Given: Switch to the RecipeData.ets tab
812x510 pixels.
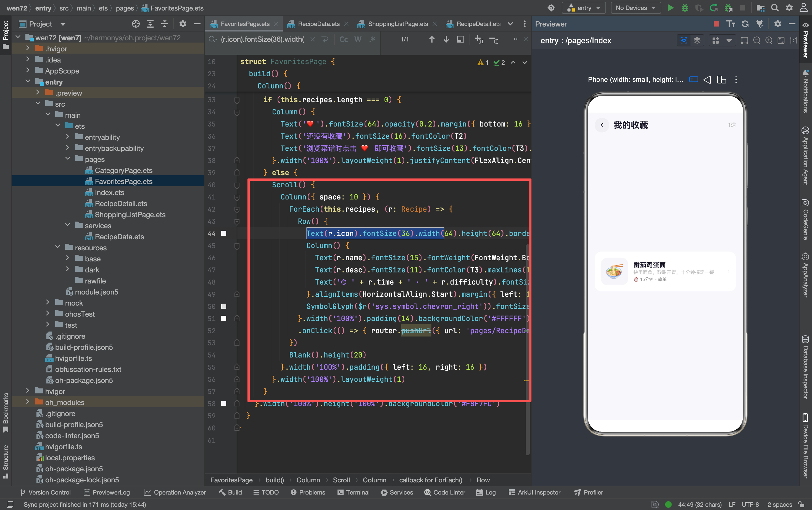Looking at the screenshot, I should tap(318, 23).
